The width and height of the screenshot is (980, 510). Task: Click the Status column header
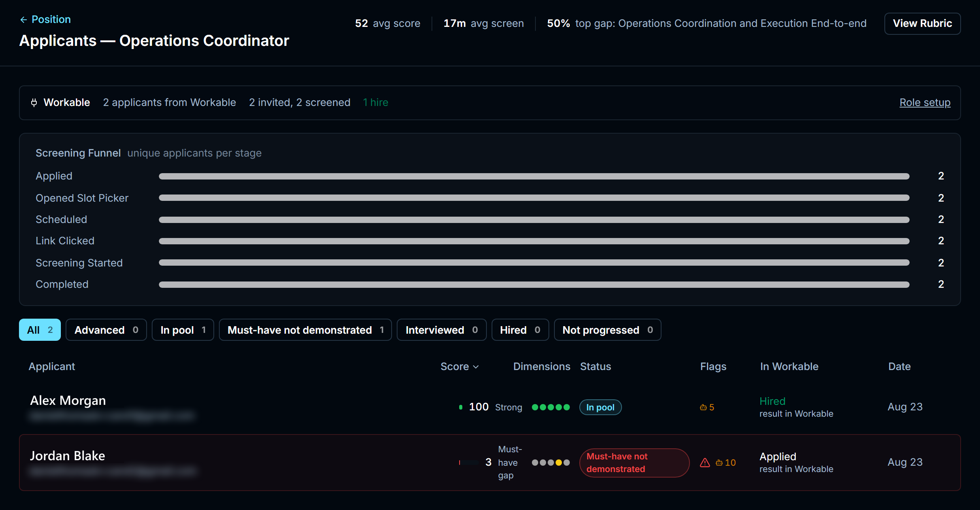(x=596, y=366)
